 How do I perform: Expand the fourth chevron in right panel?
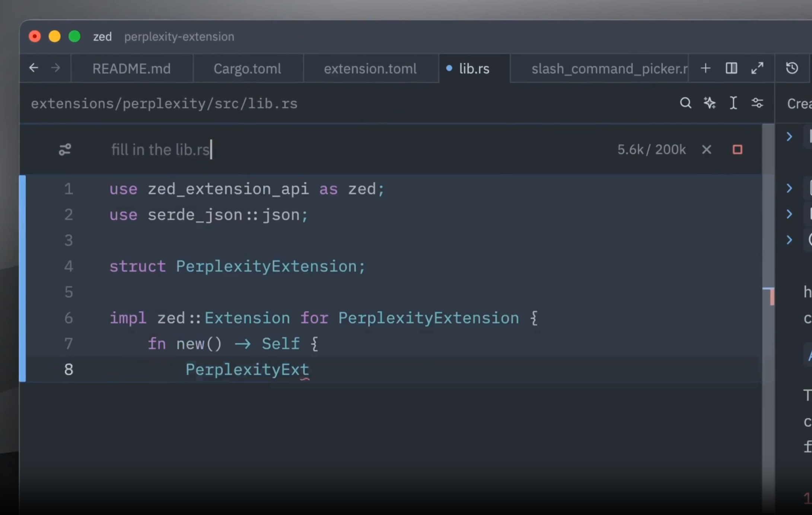(x=789, y=240)
